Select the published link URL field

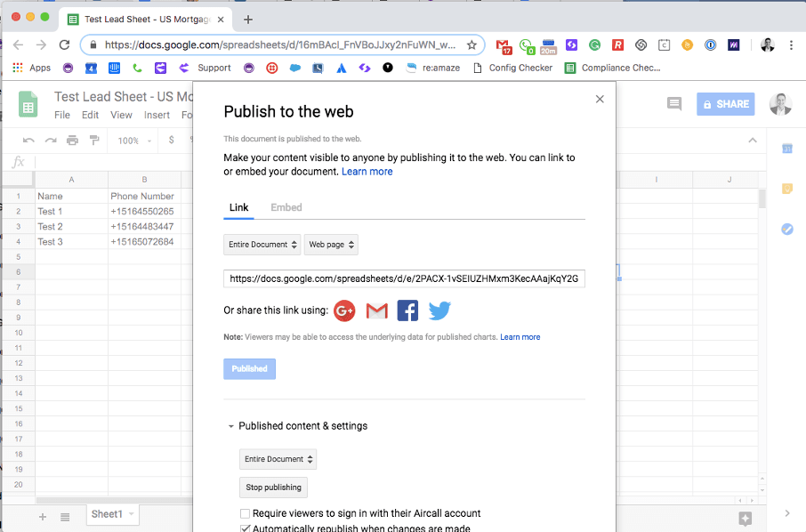(404, 278)
